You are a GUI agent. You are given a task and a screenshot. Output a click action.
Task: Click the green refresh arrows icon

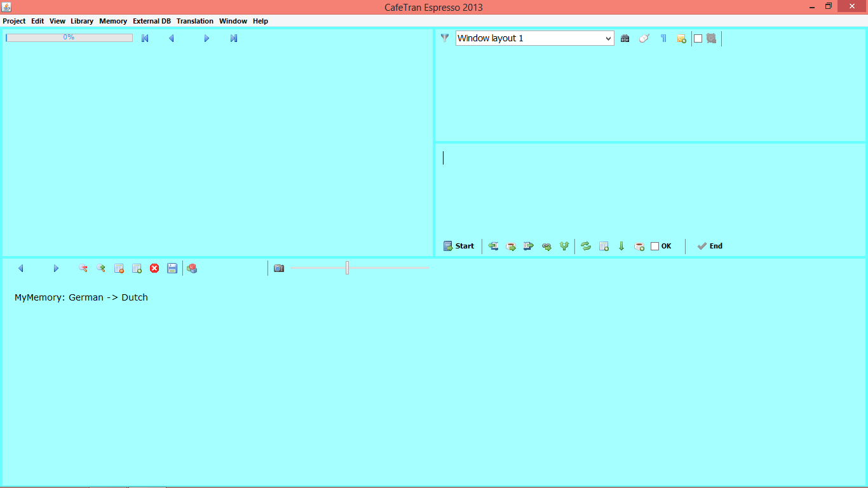586,247
